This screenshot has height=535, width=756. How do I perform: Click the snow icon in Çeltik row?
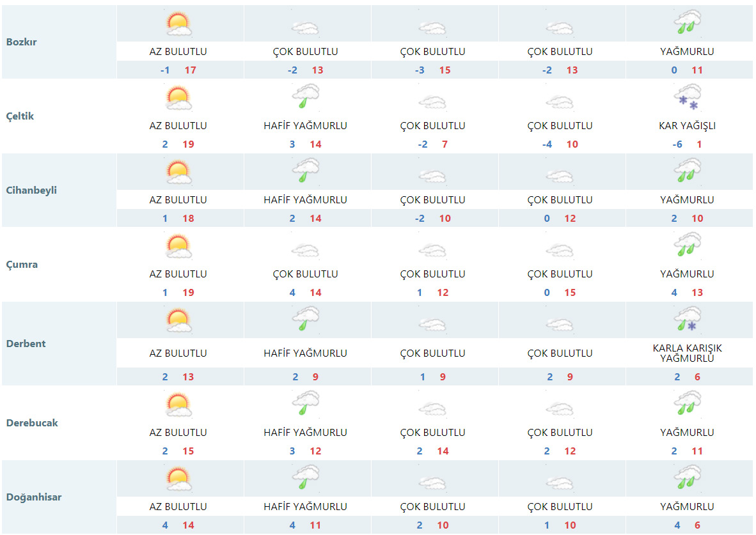[x=687, y=98]
